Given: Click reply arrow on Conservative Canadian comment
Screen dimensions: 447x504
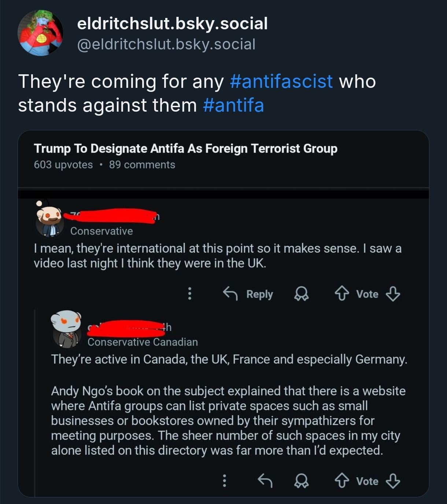Looking at the screenshot, I should pos(265,481).
